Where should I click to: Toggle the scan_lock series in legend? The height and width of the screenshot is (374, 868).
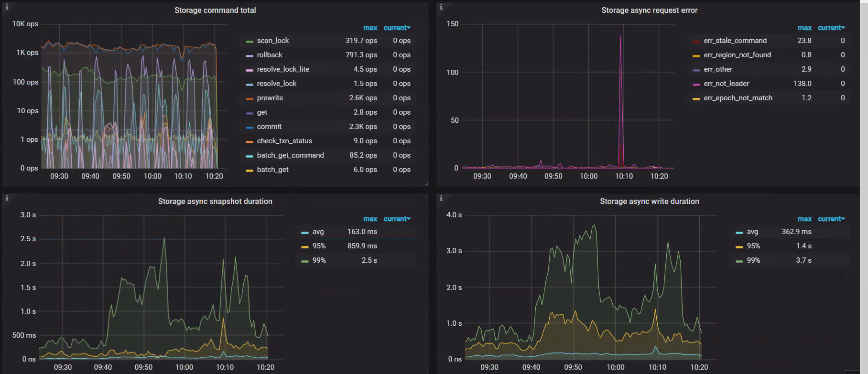(272, 41)
